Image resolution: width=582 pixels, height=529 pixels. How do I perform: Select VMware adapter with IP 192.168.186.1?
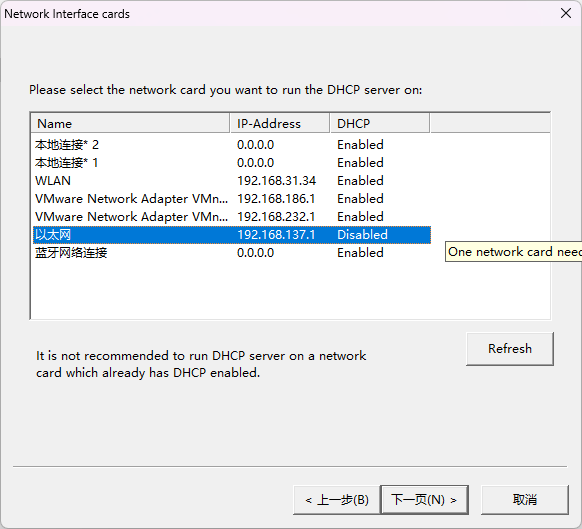click(232, 199)
